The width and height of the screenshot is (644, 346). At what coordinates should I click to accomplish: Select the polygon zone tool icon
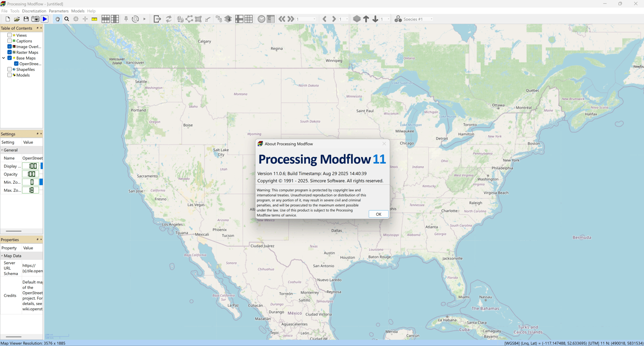(x=198, y=19)
